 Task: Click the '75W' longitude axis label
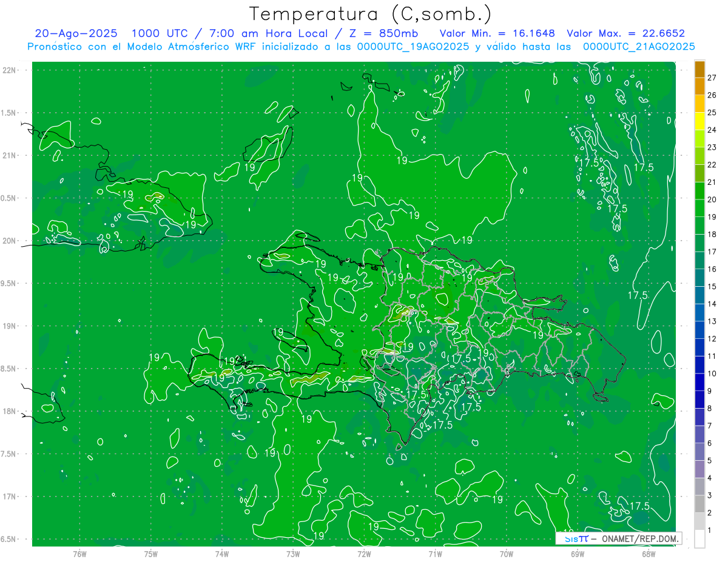151,554
